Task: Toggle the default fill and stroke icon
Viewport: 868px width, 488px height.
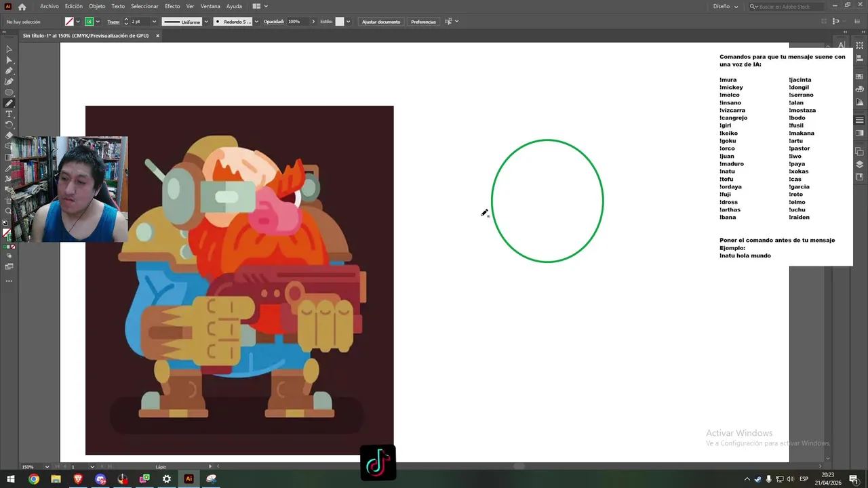Action: (5, 222)
